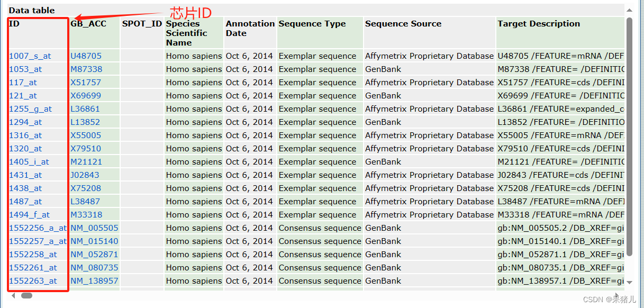Viewport: 644px width, 308px height.
Task: Open accession X69699 link
Action: 86,96
